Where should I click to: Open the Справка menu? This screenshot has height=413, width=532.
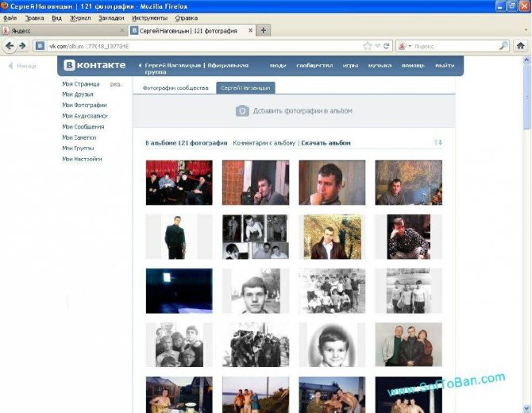(187, 18)
